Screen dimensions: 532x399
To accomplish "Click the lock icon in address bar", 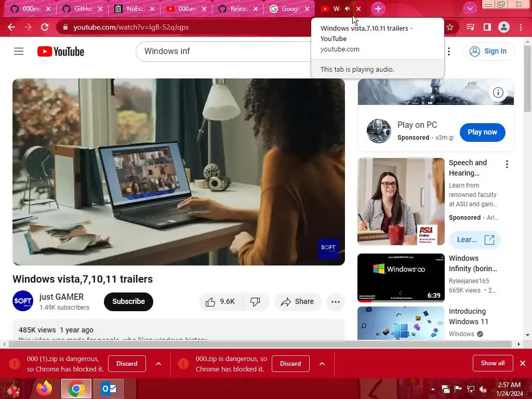I will tap(65, 27).
